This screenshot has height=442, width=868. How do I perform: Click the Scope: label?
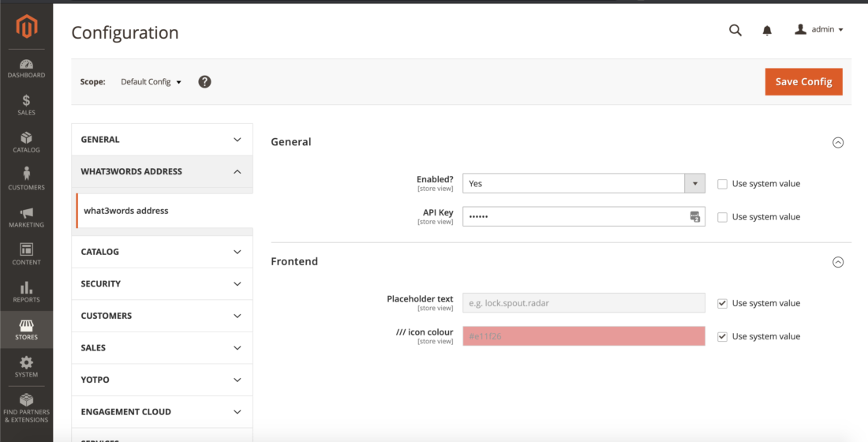tap(92, 82)
